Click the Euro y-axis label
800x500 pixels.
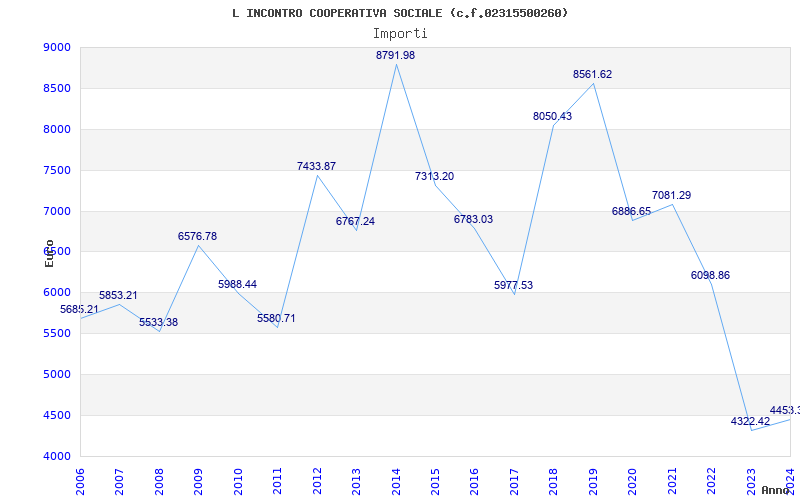click(x=49, y=254)
